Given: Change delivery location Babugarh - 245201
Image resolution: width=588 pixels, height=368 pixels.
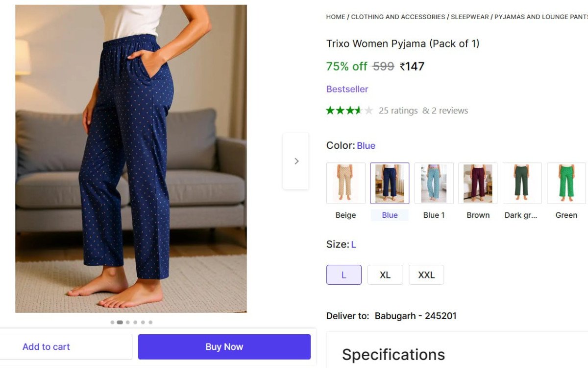Looking at the screenshot, I should (415, 316).
